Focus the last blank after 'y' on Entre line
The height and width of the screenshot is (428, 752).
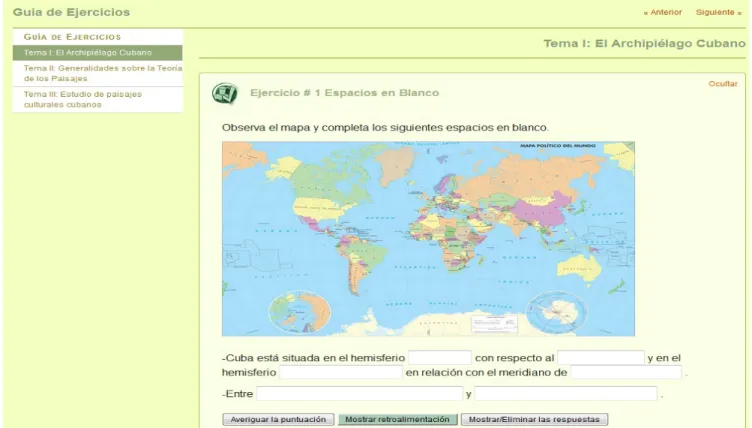click(566, 394)
